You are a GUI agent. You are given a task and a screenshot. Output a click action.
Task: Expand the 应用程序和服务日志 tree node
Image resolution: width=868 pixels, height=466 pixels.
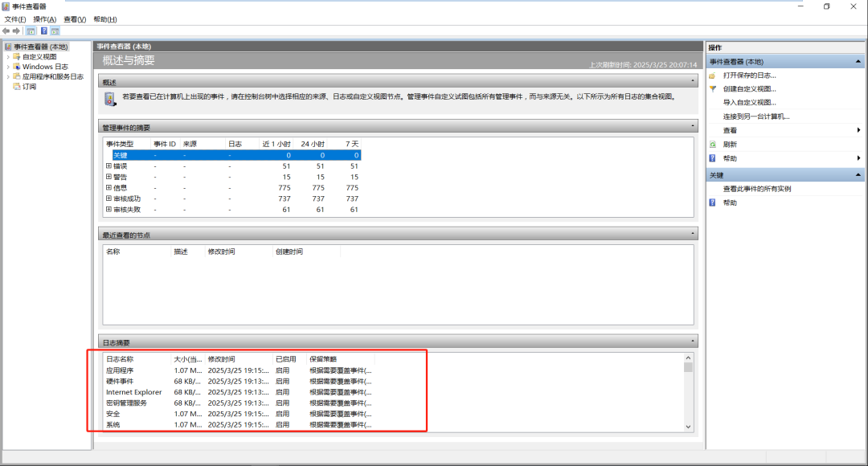[8, 77]
